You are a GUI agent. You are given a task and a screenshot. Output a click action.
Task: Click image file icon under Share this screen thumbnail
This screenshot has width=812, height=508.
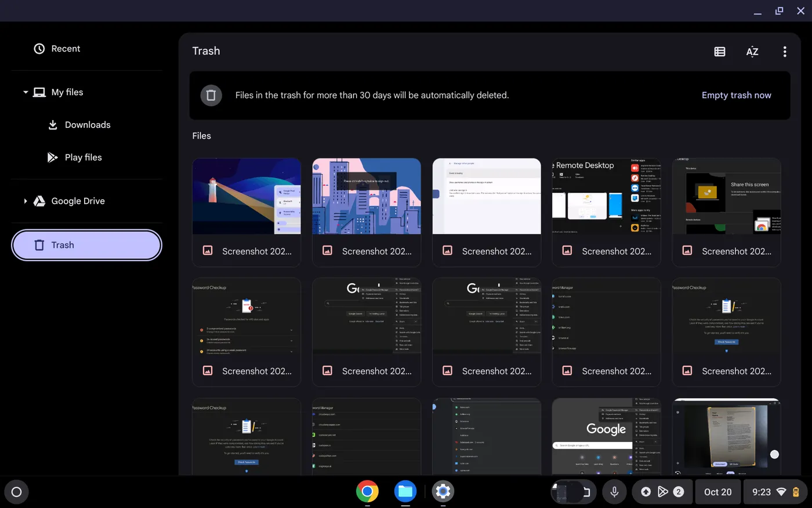(x=687, y=251)
